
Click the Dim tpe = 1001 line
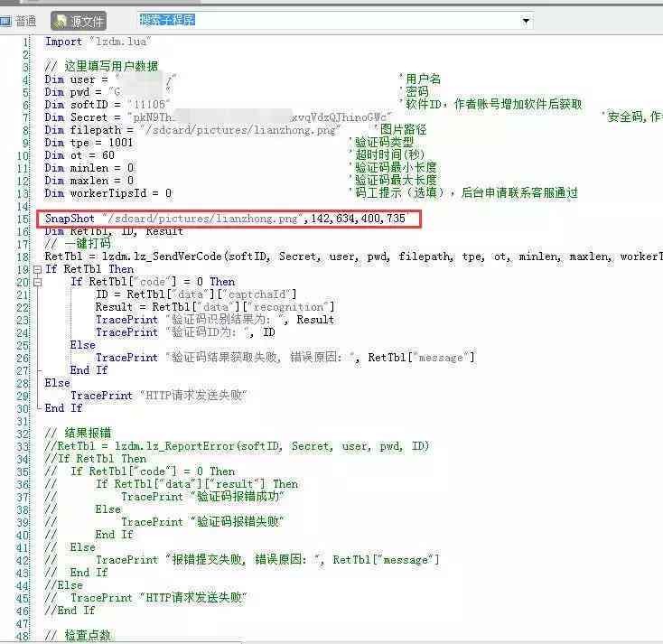[x=89, y=143]
